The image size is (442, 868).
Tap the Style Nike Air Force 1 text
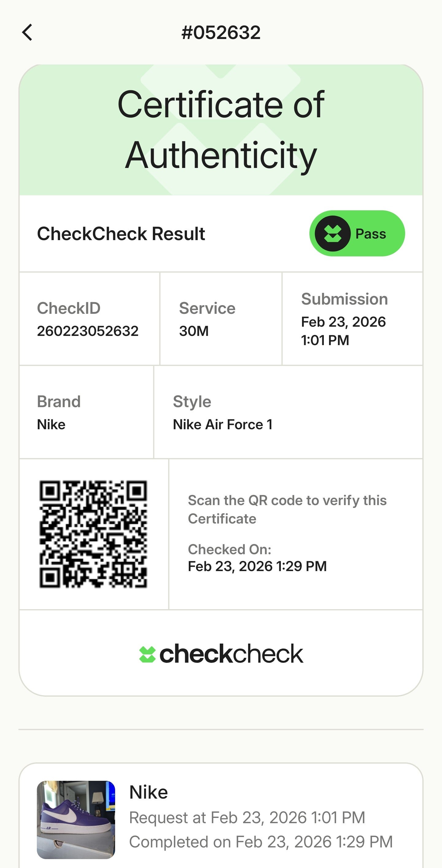[222, 424]
